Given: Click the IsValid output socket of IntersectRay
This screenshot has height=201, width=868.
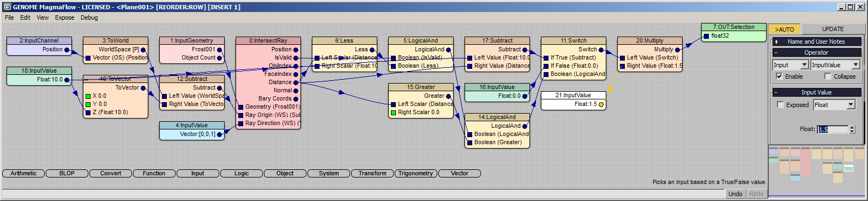Looking at the screenshot, I should pos(296,58).
